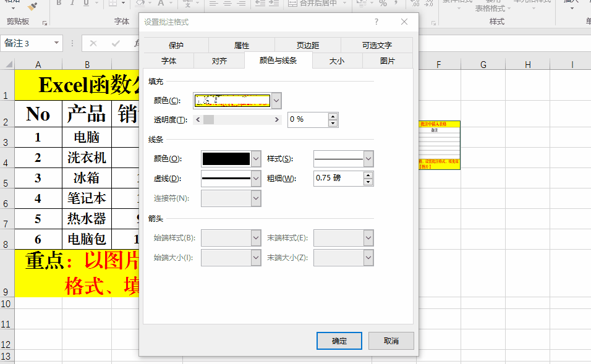Screen dimensions: 591x364
Task: Toggle underline formatting in the ribbon
Action: pyautogui.click(x=87, y=3)
